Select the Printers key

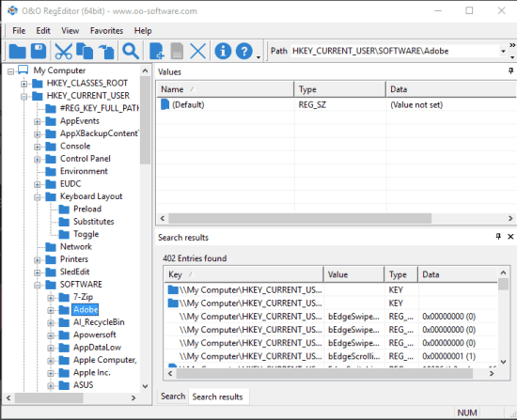[x=74, y=259]
